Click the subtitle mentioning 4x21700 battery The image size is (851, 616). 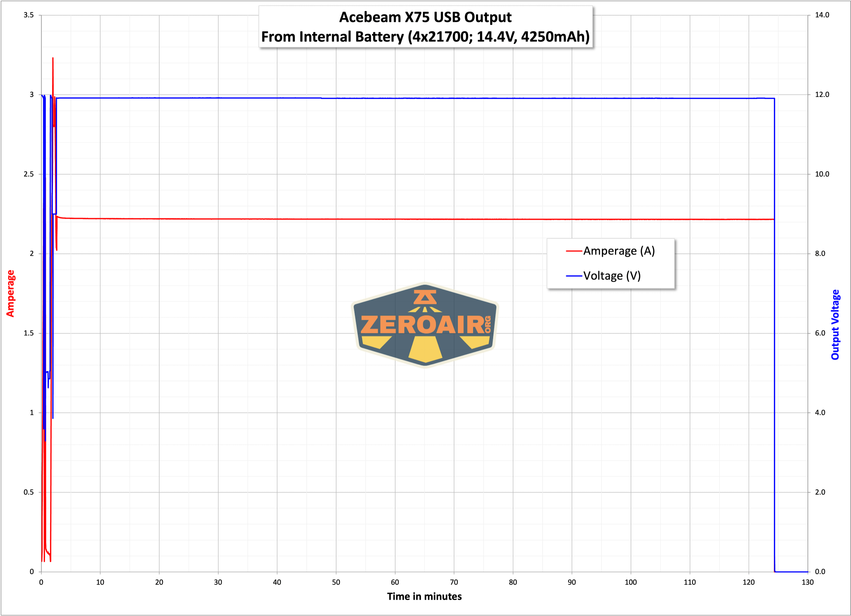coord(425,37)
